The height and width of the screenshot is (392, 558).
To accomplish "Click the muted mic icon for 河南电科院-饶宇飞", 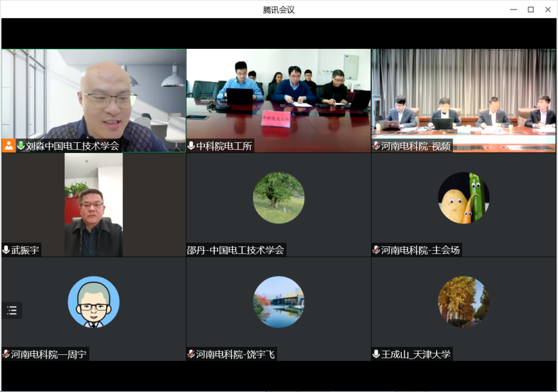I will click(191, 354).
